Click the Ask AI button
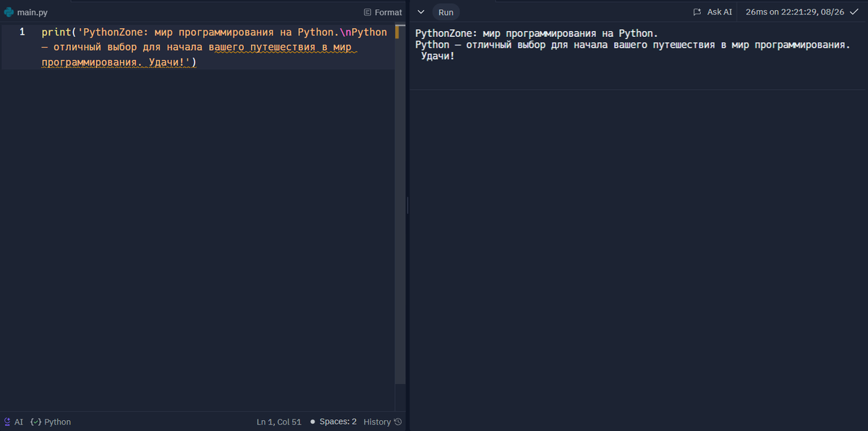 click(719, 12)
